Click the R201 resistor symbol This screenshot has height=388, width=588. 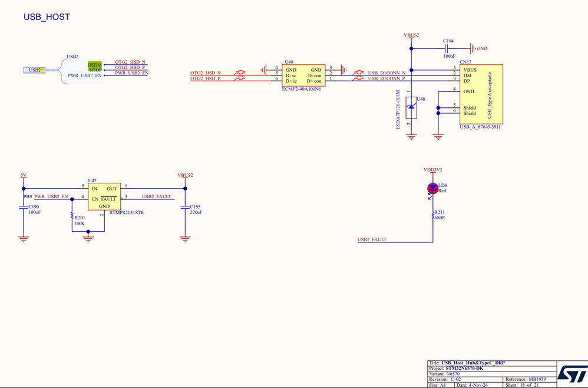tap(72, 216)
